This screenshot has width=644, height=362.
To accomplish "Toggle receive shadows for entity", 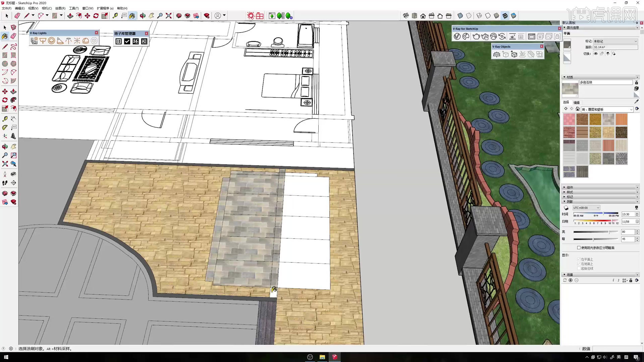I will pyautogui.click(x=608, y=54).
